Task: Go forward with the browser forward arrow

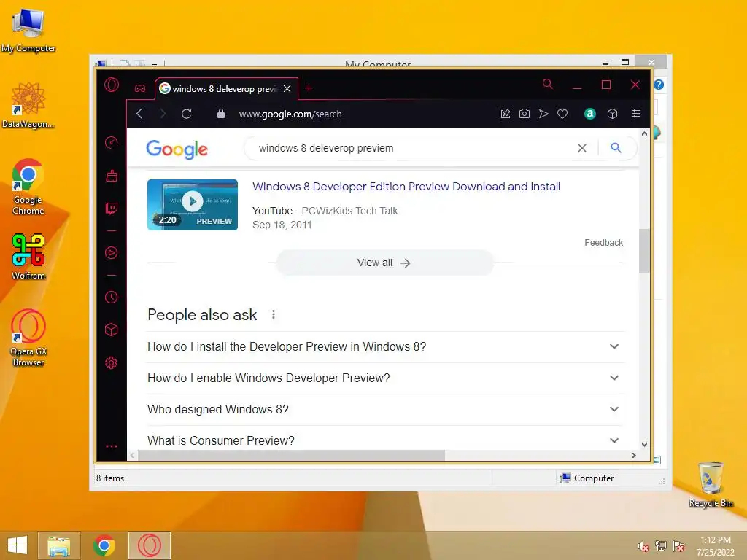Action: (x=163, y=114)
